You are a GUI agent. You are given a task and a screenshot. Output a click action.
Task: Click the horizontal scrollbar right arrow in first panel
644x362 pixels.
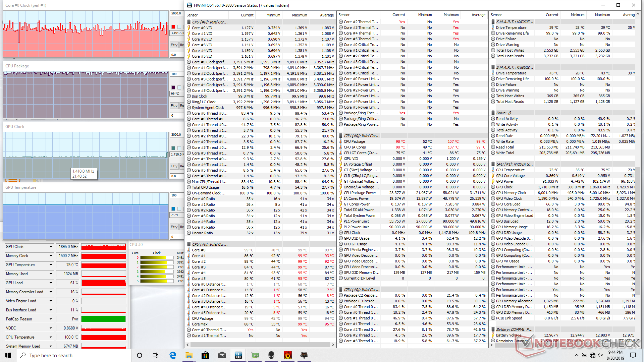(333, 345)
